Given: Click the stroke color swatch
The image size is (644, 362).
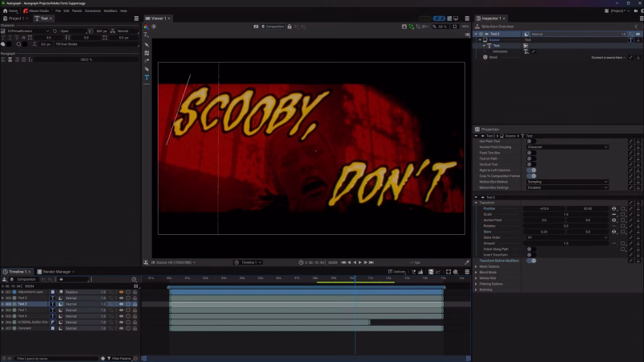Looking at the screenshot, I should click(25, 44).
